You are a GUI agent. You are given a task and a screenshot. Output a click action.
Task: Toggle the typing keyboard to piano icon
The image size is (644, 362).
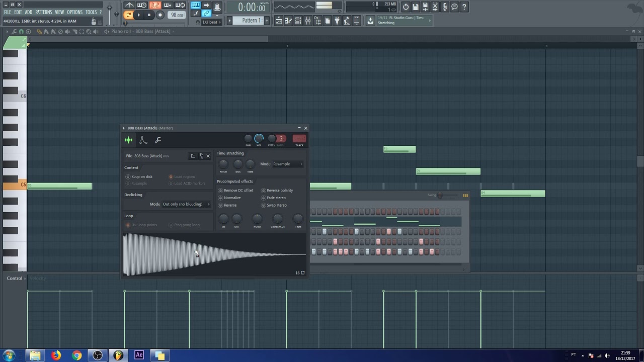click(x=195, y=5)
